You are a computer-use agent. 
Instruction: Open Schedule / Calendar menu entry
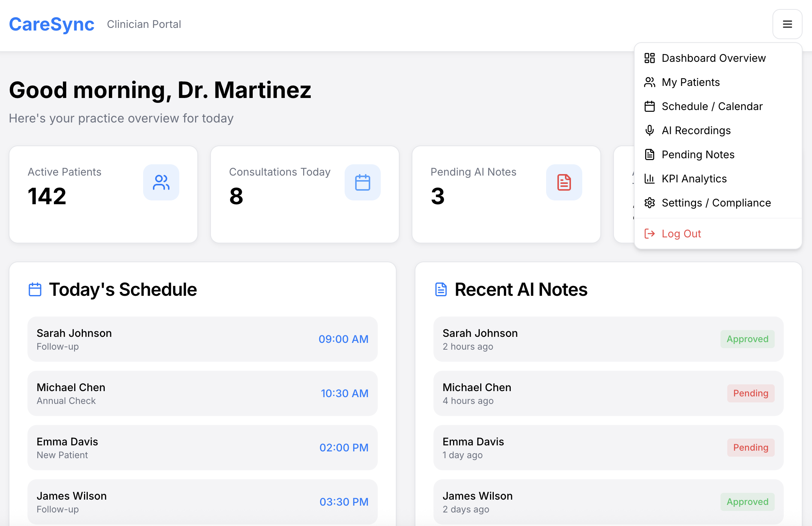point(712,106)
